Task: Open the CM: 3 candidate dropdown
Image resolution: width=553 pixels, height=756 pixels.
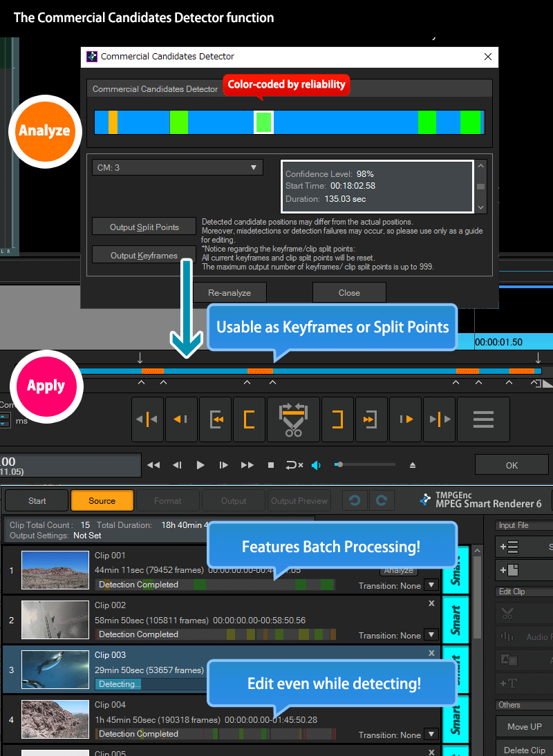Action: [x=178, y=167]
